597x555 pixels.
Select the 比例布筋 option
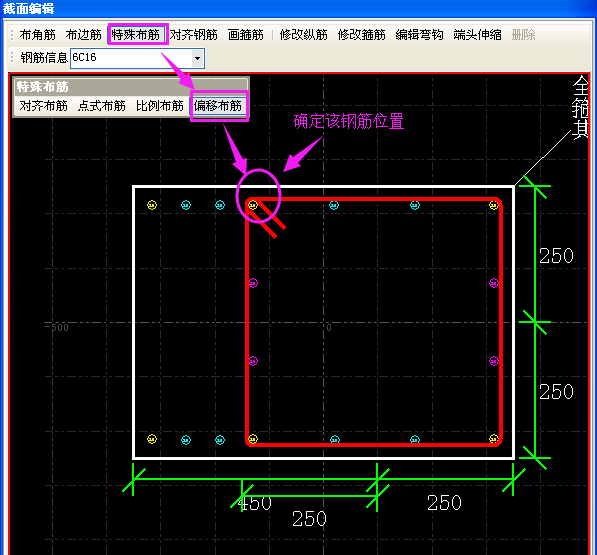click(160, 106)
